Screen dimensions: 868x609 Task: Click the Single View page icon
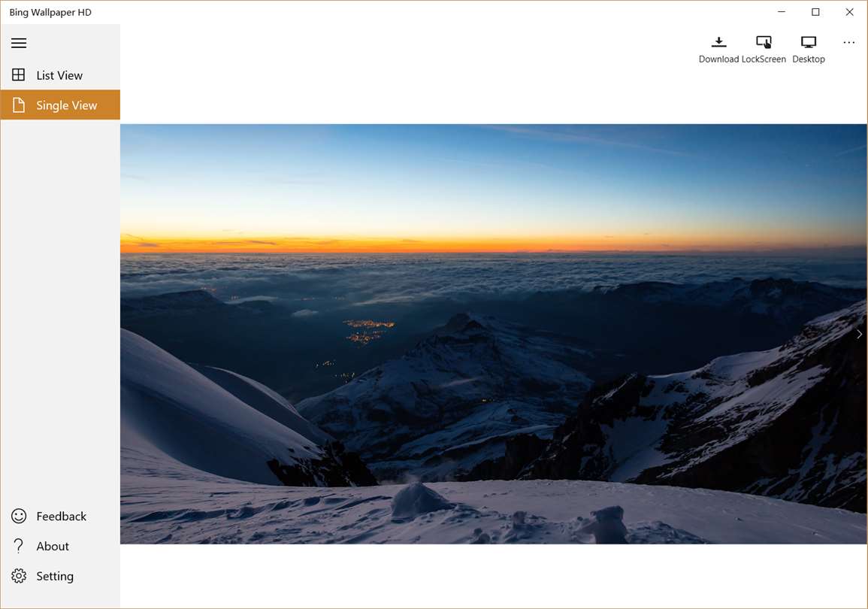coord(19,105)
